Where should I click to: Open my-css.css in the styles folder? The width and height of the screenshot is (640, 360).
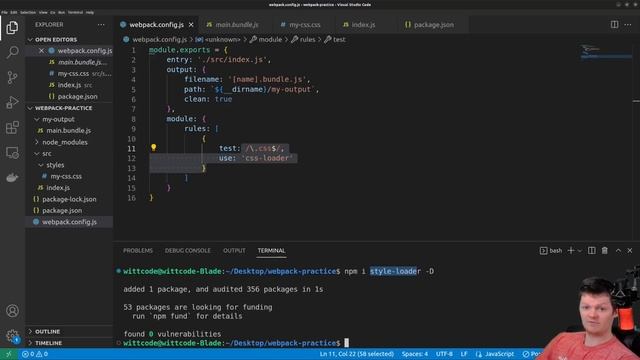66,176
